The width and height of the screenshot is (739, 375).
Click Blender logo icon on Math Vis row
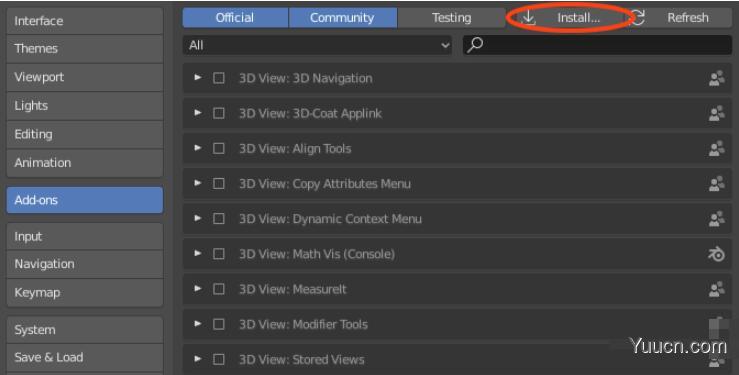(716, 254)
